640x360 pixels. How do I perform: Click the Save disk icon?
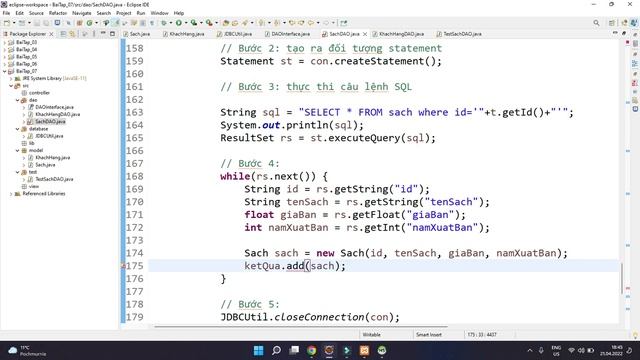37,23
